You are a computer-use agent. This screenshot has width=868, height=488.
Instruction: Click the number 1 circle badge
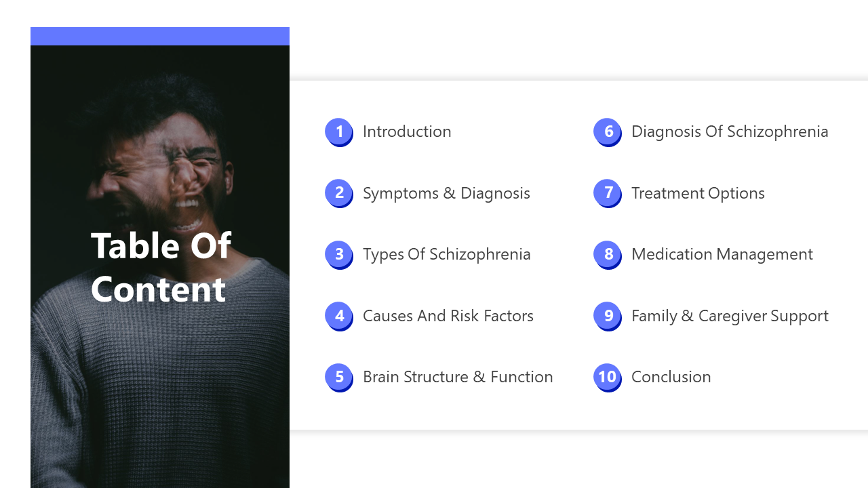339,132
